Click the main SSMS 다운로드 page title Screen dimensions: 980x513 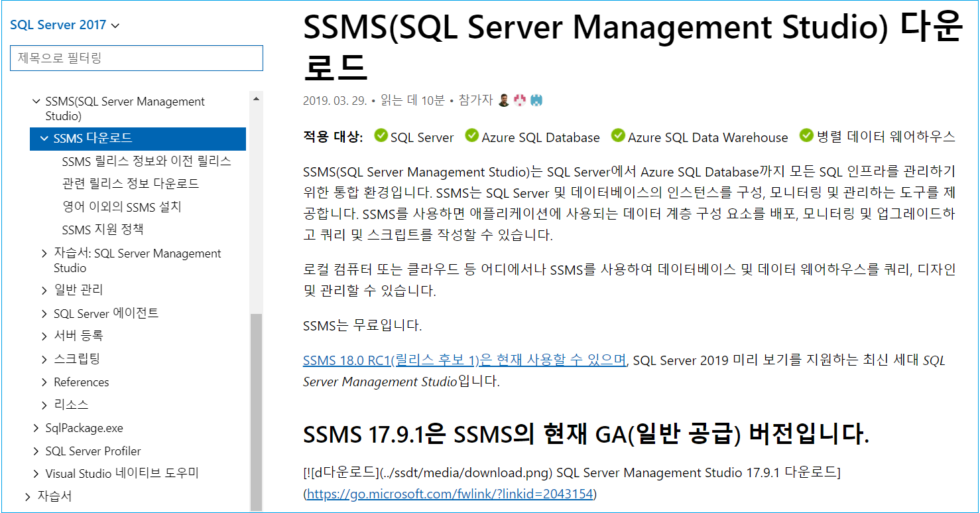point(633,46)
